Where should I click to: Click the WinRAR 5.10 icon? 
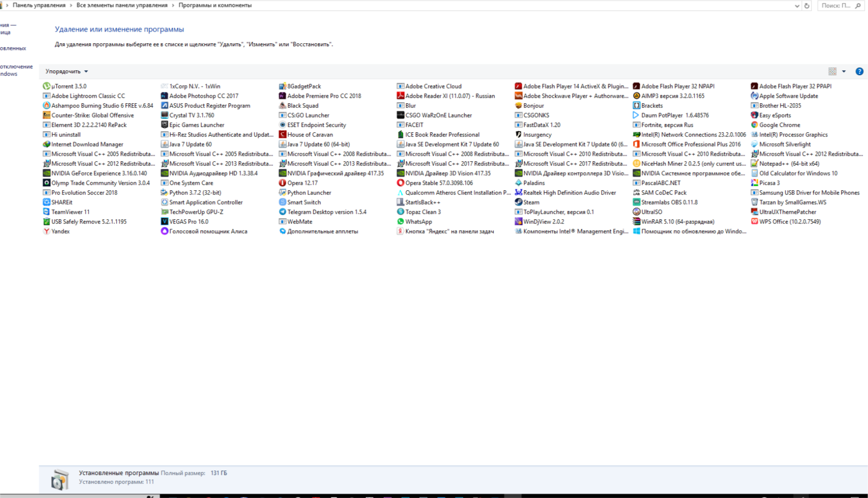pyautogui.click(x=636, y=222)
